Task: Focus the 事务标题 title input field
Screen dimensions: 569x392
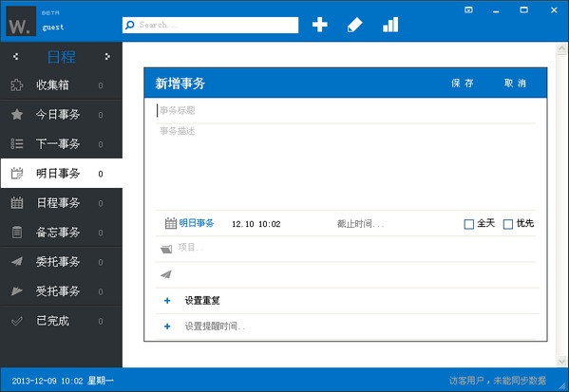Action: [346, 111]
